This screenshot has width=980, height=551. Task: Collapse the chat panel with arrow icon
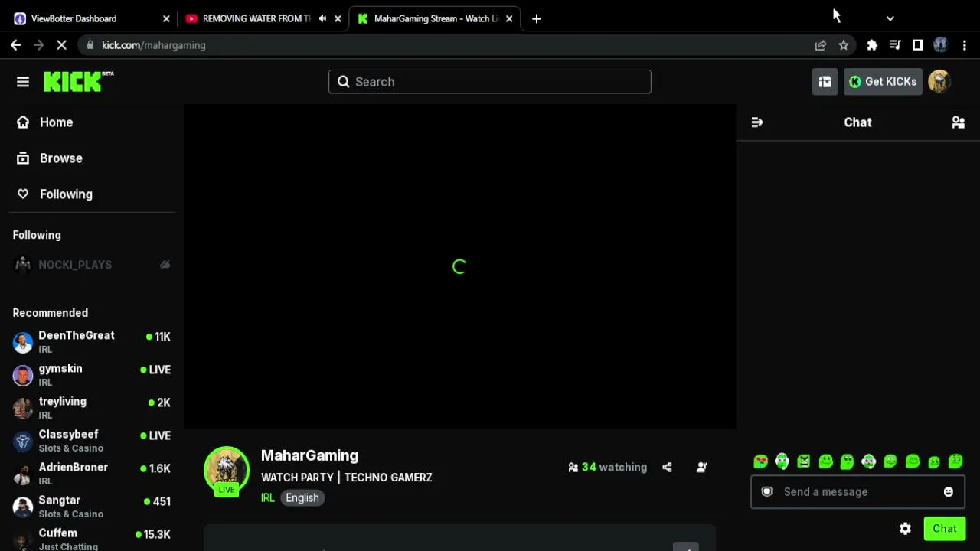point(757,122)
